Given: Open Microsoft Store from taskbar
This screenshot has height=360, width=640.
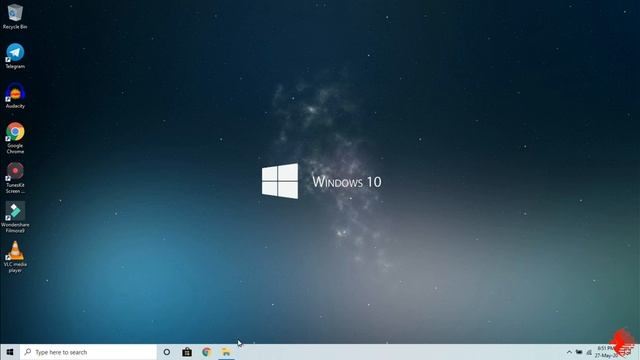Looking at the screenshot, I should click(x=187, y=352).
